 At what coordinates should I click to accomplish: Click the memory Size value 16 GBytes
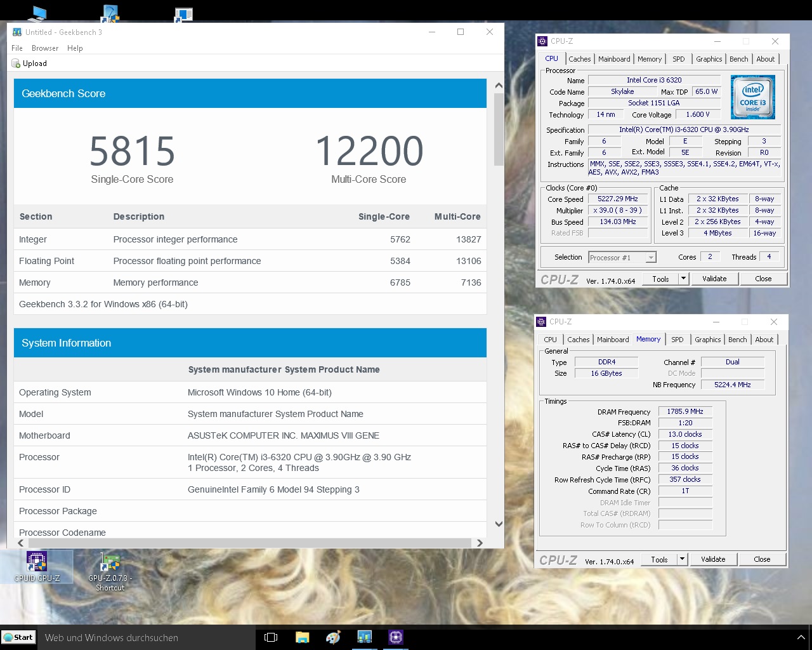pyautogui.click(x=606, y=373)
